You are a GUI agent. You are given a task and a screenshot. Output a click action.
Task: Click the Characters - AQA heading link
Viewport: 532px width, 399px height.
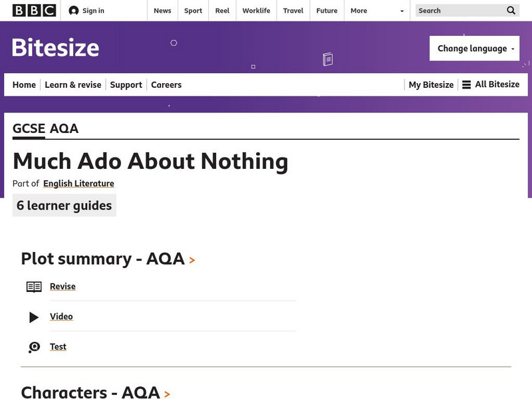[90, 392]
